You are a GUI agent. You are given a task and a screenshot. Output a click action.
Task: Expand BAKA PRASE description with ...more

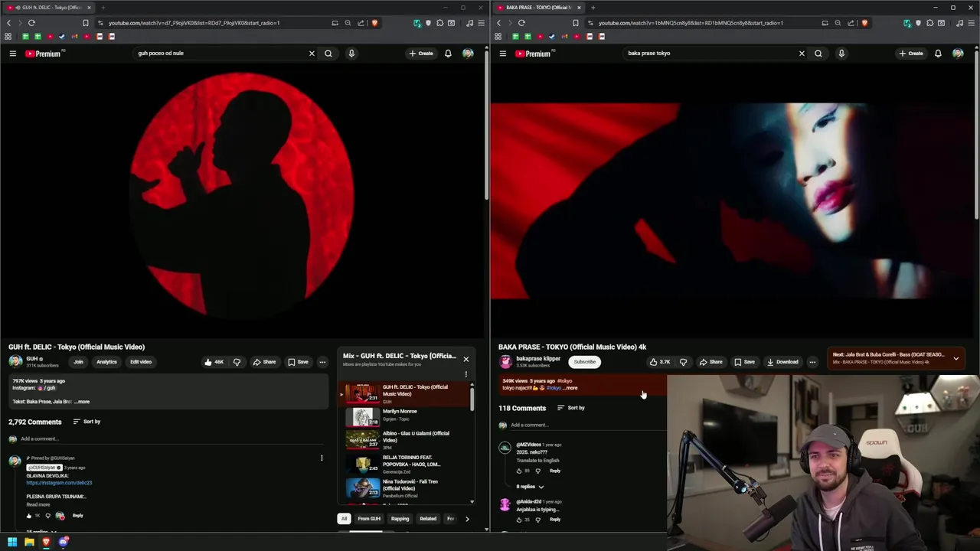pos(570,388)
